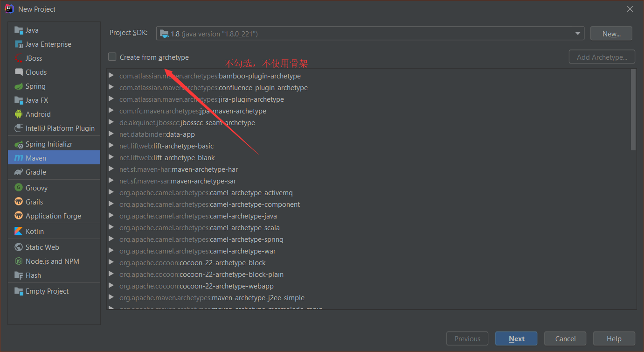Click the Clouds icon
The image size is (644, 352).
pyautogui.click(x=19, y=72)
